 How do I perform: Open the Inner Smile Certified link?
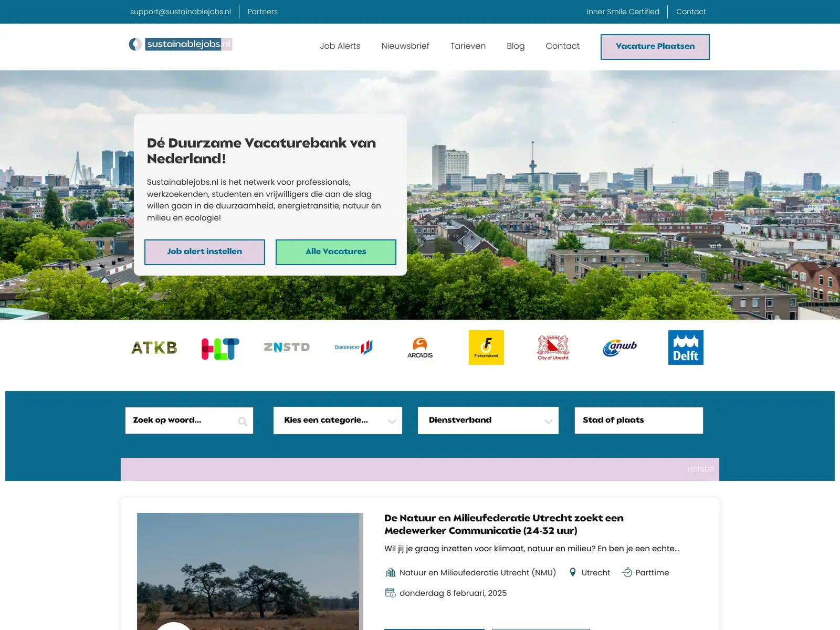click(623, 12)
